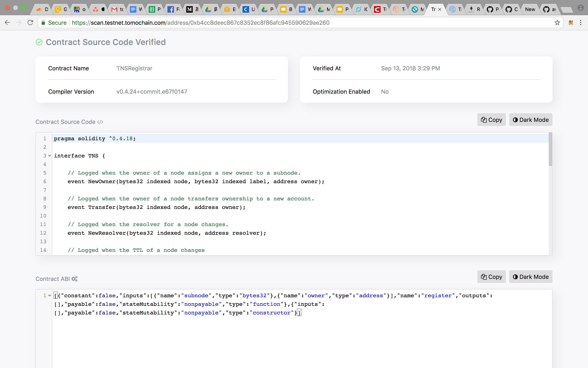Click the Contract Source Code Verified heading
The width and height of the screenshot is (588, 368).
pyautogui.click(x=106, y=42)
